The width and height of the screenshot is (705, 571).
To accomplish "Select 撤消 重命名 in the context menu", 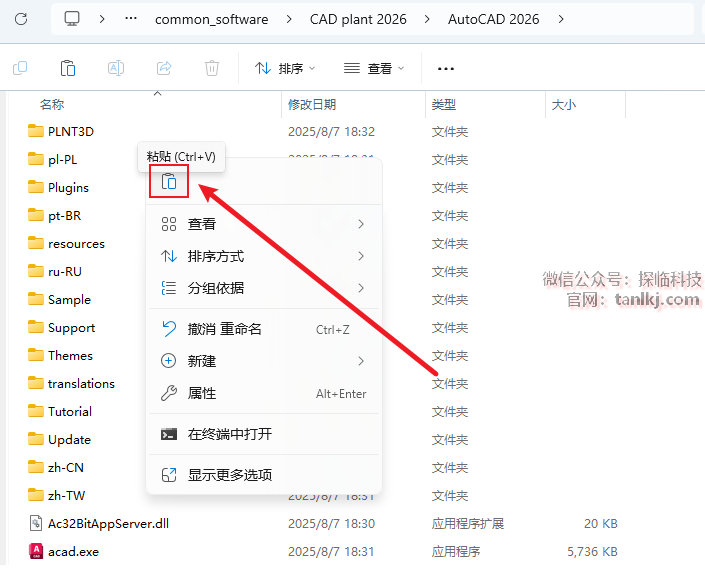I will [x=264, y=329].
